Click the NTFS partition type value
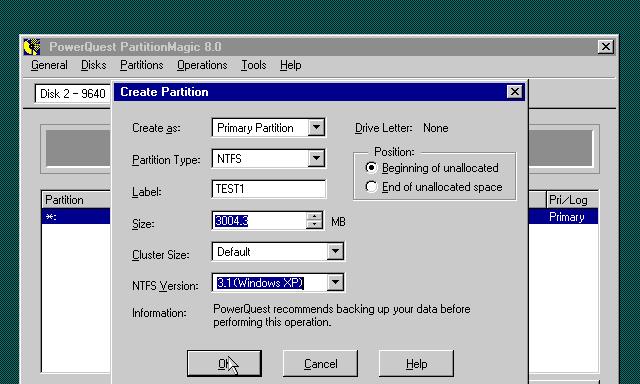Image resolution: width=640 pixels, height=384 pixels. pyautogui.click(x=229, y=159)
